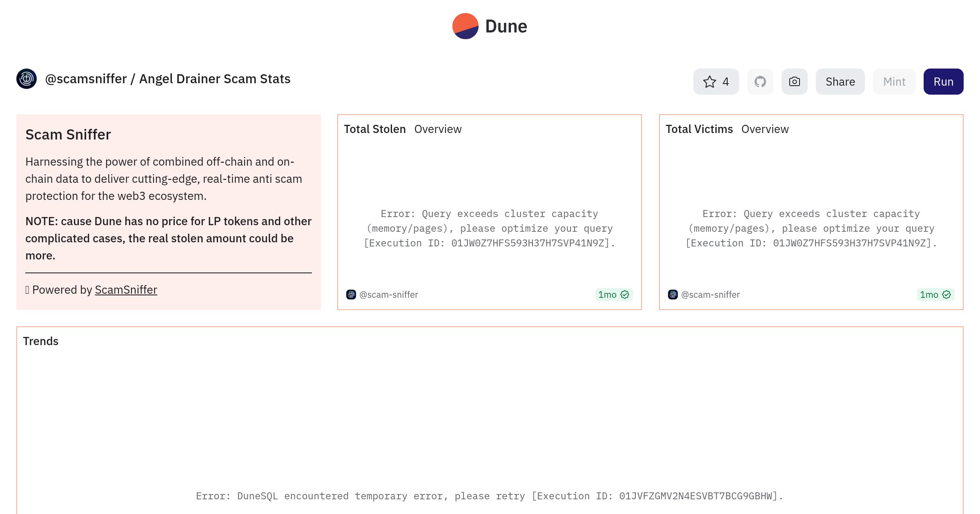Click the scam-sniffer avatar in Total Stolen panel
This screenshot has width=980, height=514.
pyautogui.click(x=351, y=295)
